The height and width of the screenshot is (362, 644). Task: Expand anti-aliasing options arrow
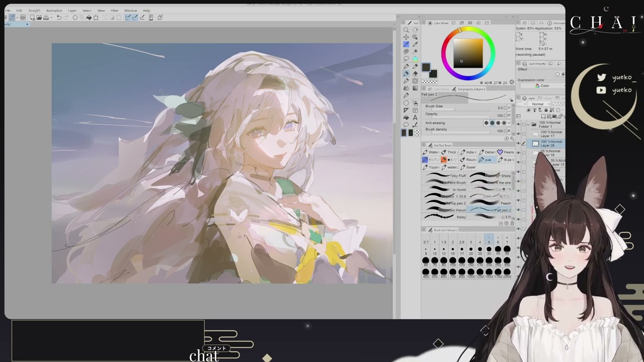click(x=509, y=123)
